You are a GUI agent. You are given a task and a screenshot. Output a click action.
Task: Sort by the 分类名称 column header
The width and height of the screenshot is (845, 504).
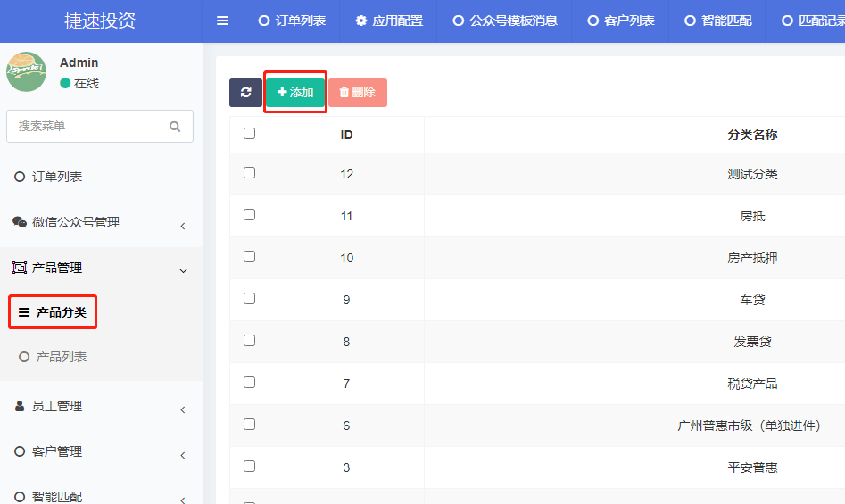[x=752, y=135]
